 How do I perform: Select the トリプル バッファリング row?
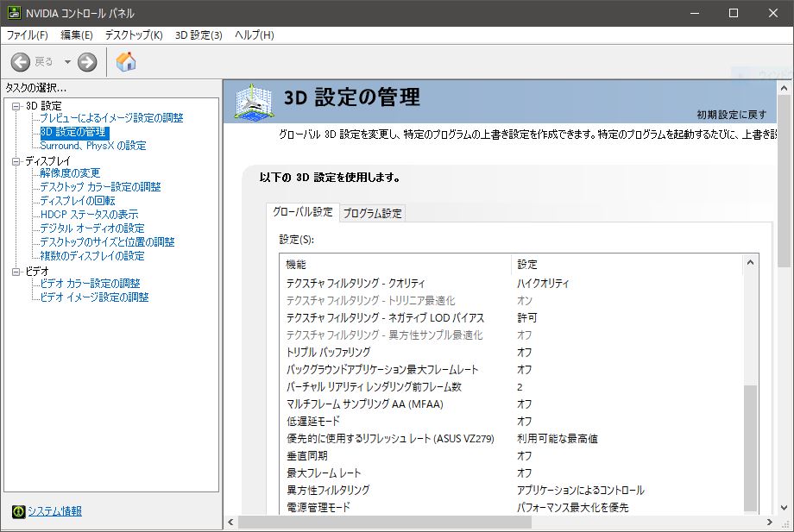tap(510, 352)
